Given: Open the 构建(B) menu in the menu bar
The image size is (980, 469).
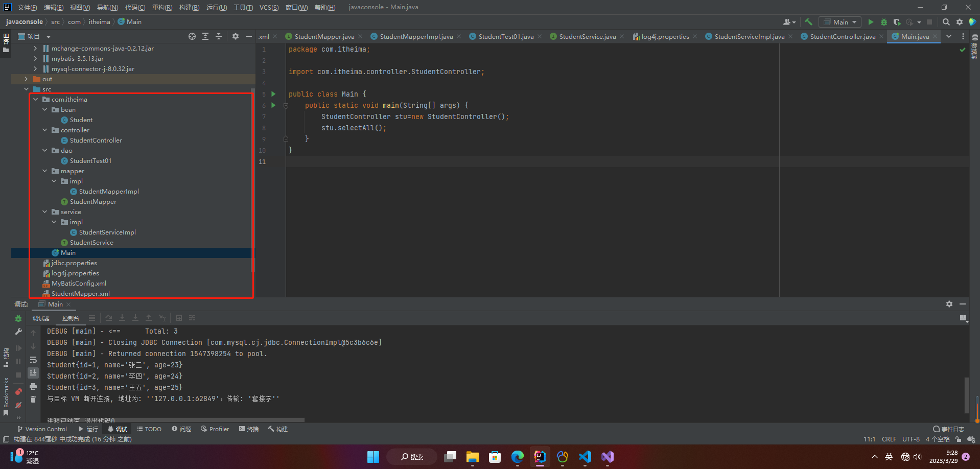Looking at the screenshot, I should [189, 7].
